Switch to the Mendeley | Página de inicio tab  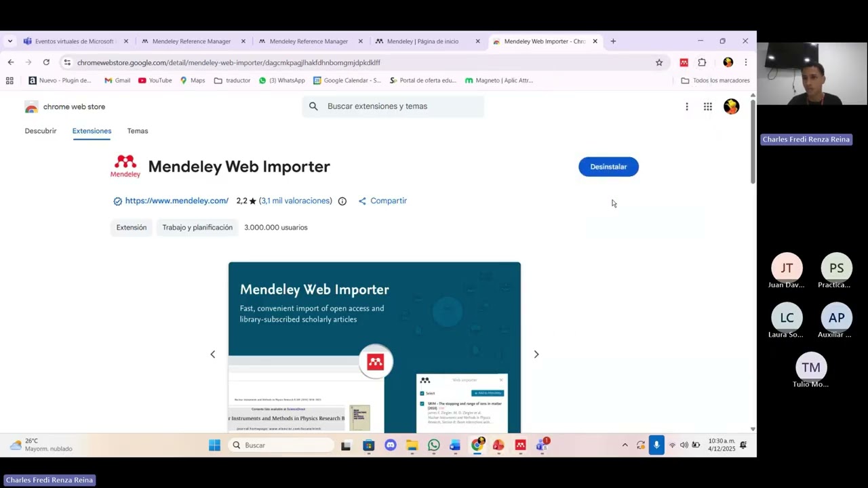pyautogui.click(x=423, y=41)
